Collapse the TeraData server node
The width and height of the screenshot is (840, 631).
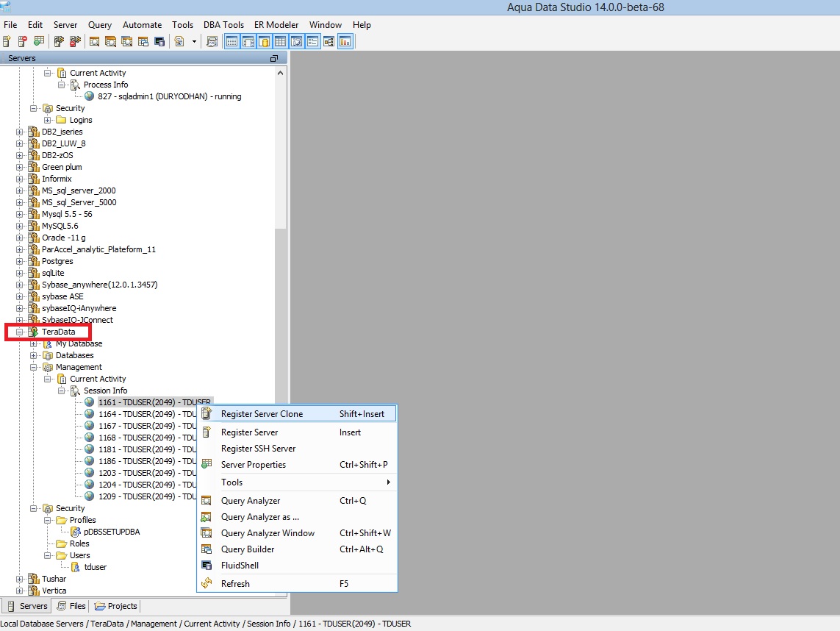click(19, 332)
